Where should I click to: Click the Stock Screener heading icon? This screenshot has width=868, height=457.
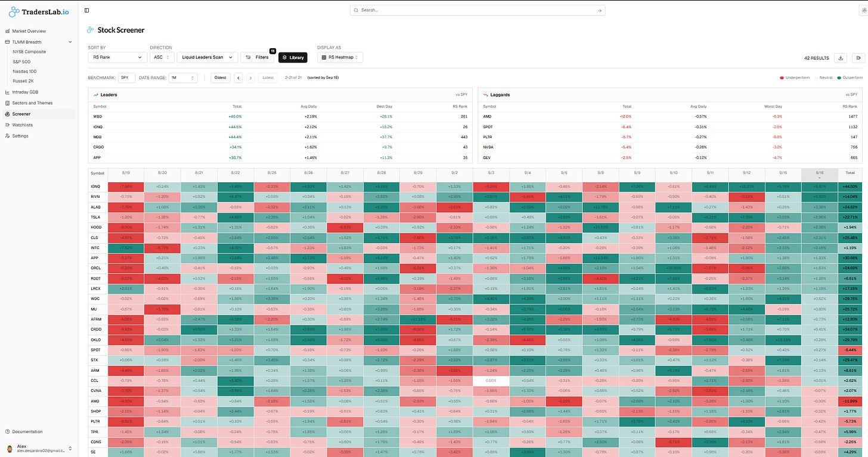90,30
